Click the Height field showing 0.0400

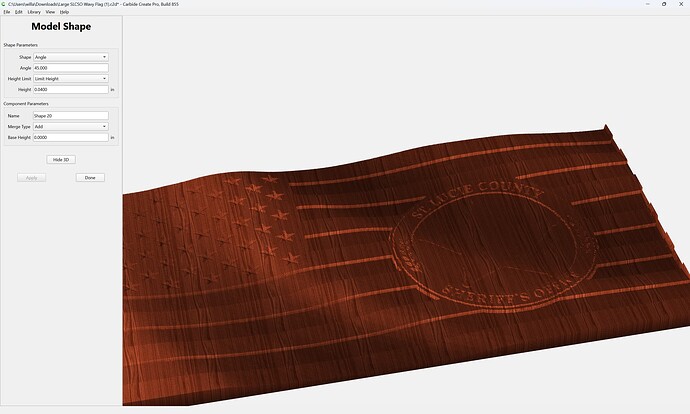tap(71, 89)
